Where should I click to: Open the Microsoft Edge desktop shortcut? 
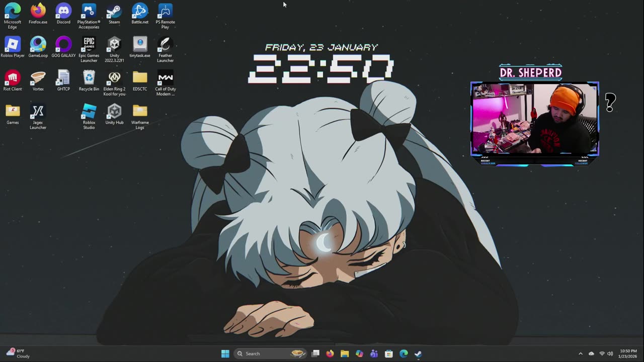click(x=13, y=16)
